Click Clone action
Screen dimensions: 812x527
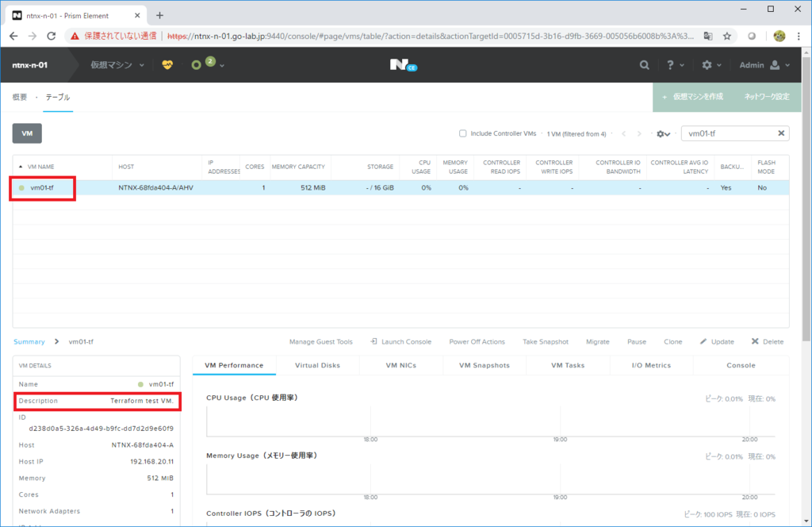point(672,341)
